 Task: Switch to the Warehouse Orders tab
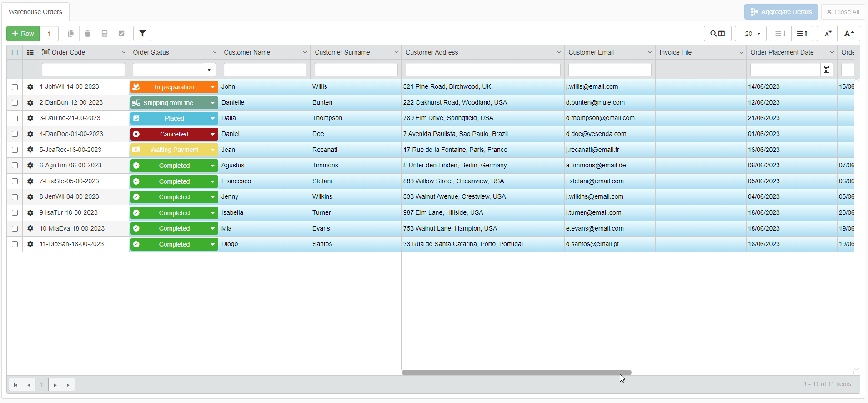pos(35,12)
